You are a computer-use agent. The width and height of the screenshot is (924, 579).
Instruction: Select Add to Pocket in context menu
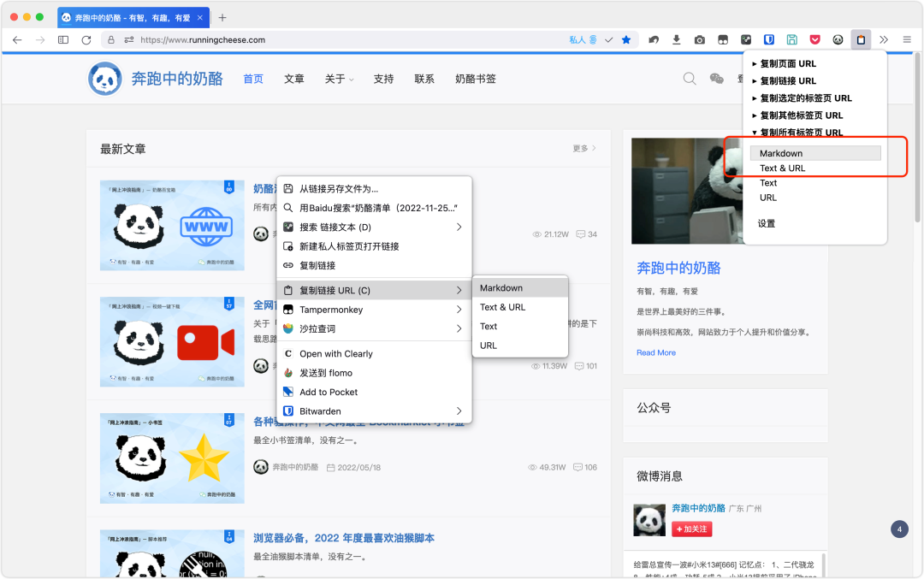[374, 392]
